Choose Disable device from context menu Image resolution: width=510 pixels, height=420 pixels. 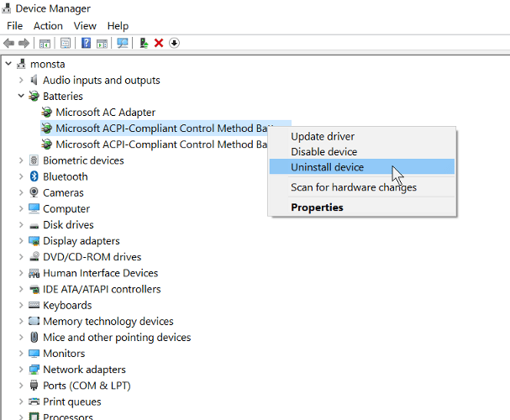click(x=361, y=152)
